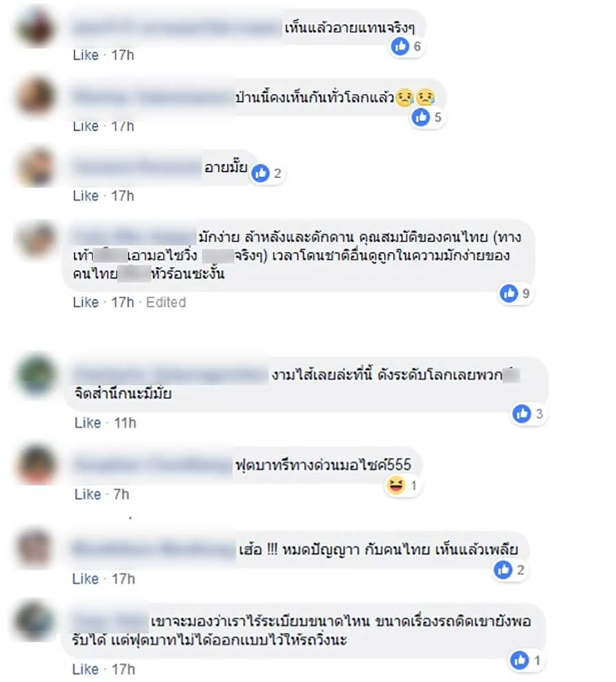Like the 'อายมั้ย' comment

click(x=86, y=196)
